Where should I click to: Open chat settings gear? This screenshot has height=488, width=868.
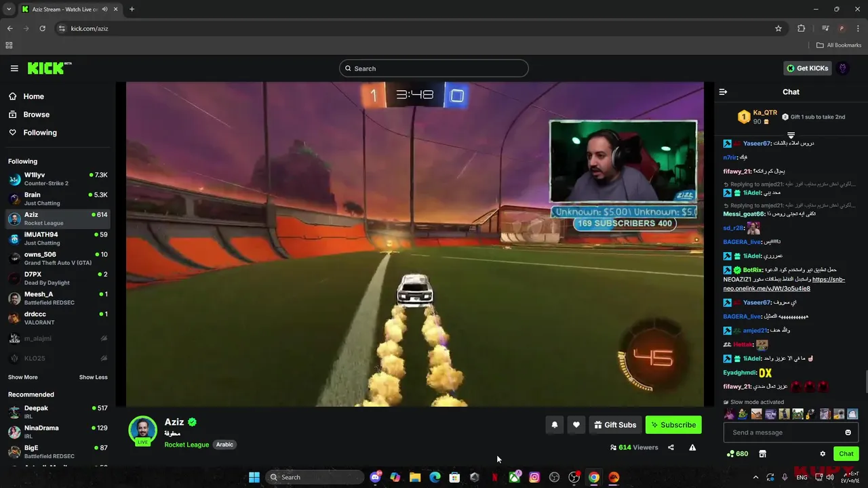(823, 454)
